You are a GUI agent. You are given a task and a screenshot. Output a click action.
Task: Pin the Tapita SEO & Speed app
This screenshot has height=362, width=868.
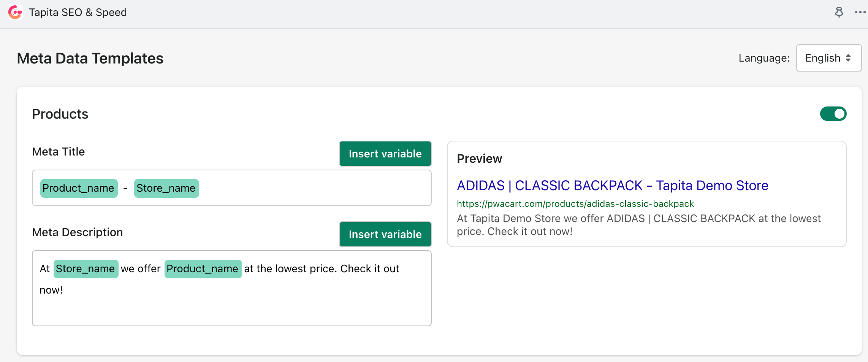(x=839, y=13)
